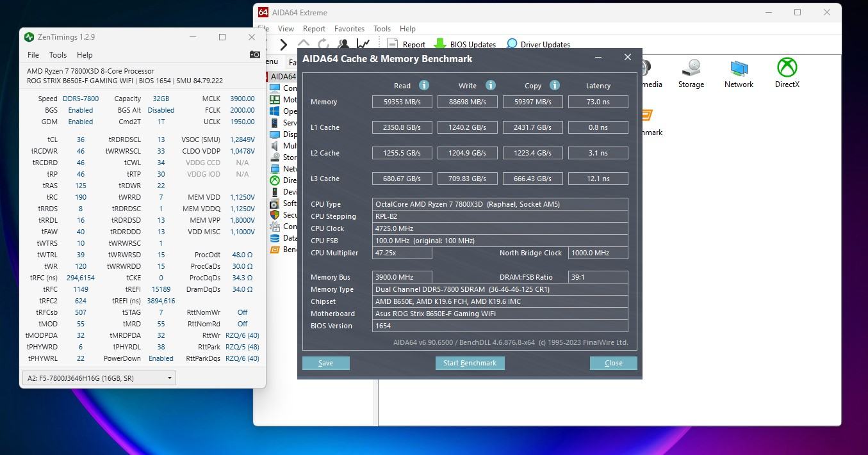868x455 pixels.
Task: Click the RttPark value RZQ/5 (48)
Action: tap(242, 347)
